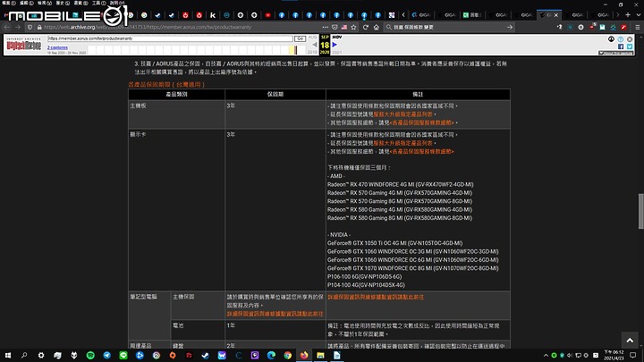Screen dimensions: 644x362
Task: Click the padlock site info icon
Action: click(39, 27)
